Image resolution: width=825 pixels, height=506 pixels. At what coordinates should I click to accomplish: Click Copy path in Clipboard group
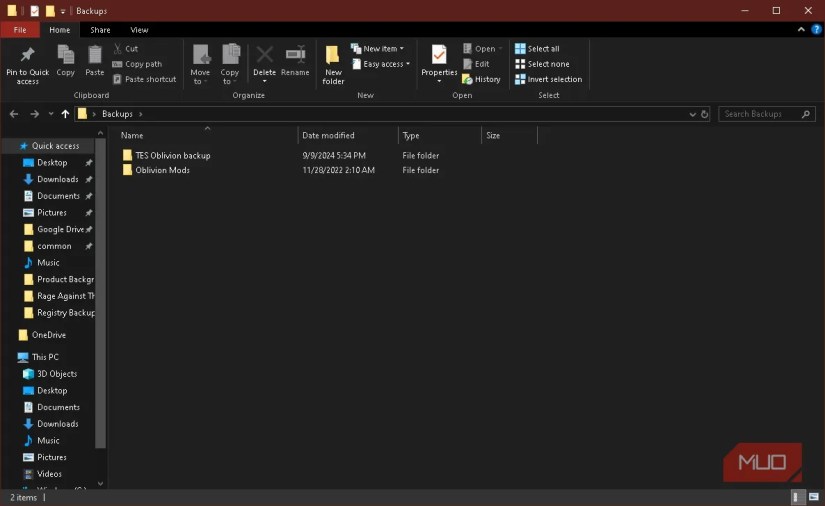(137, 64)
